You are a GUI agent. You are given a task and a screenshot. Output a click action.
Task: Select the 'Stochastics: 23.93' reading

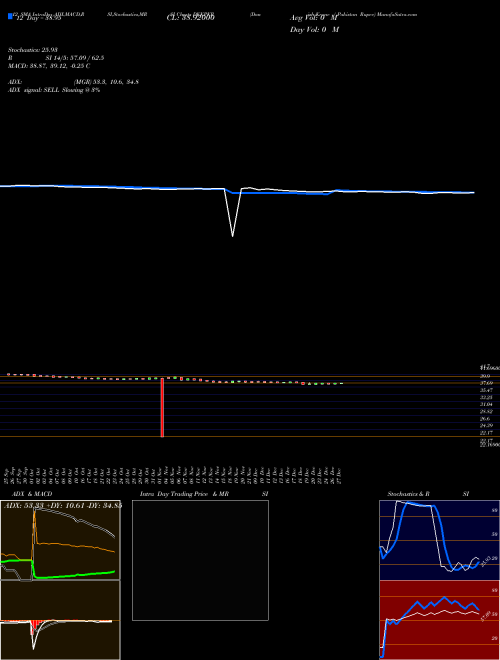click(x=32, y=50)
